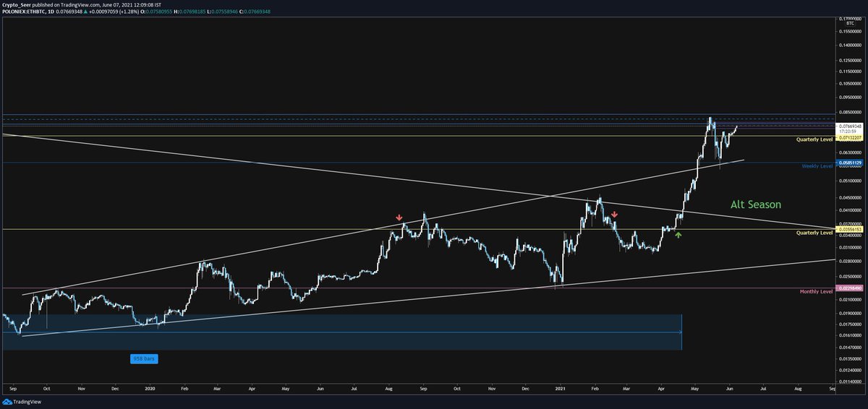Click the BTC currency label on price axis
868x409 pixels.
click(x=850, y=23)
